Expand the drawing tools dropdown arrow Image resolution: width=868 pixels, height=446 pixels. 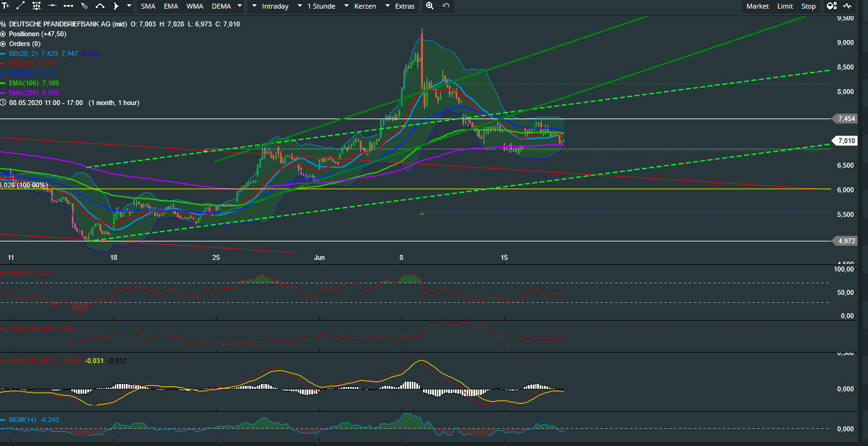(129, 6)
